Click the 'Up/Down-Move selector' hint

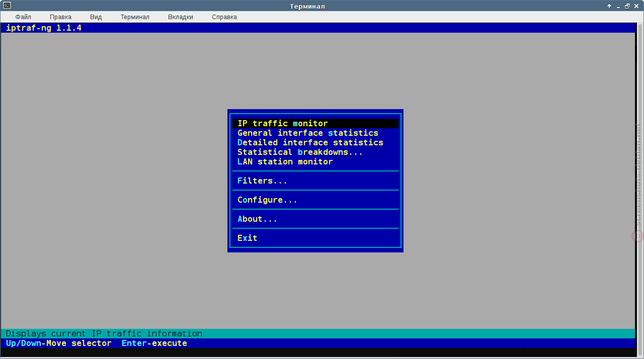point(59,343)
